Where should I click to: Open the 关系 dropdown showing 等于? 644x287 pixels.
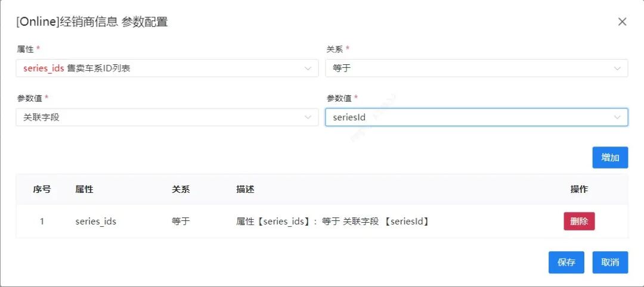[x=476, y=68]
